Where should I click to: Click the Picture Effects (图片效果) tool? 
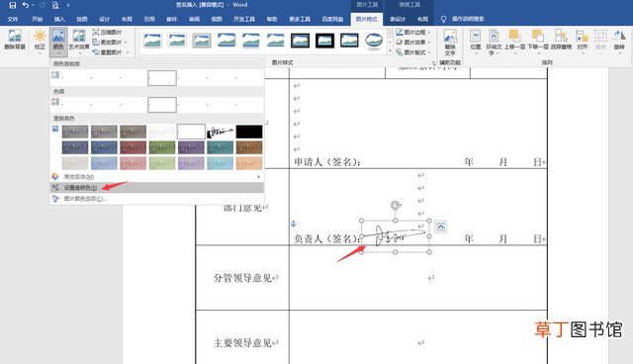click(410, 42)
